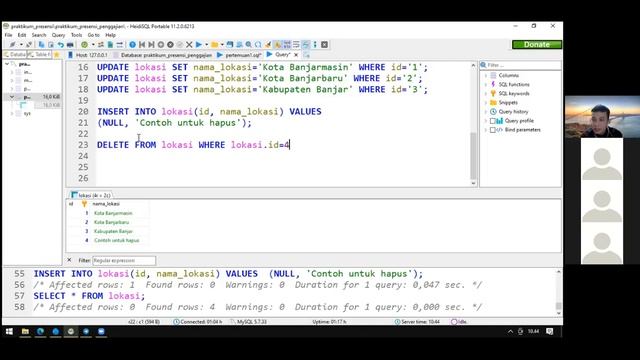Expand the Columns helper node
Viewport: 640px width, 360px height.
click(x=486, y=76)
